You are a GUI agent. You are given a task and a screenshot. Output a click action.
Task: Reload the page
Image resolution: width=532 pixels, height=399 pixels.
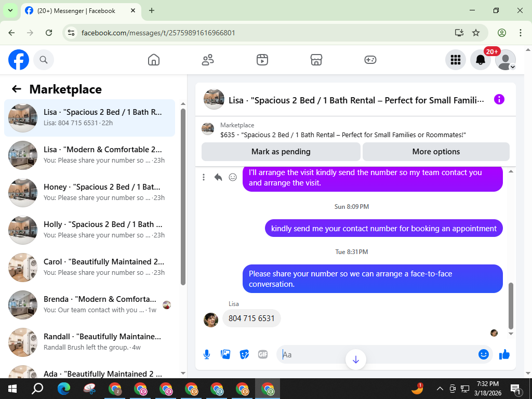(49, 33)
